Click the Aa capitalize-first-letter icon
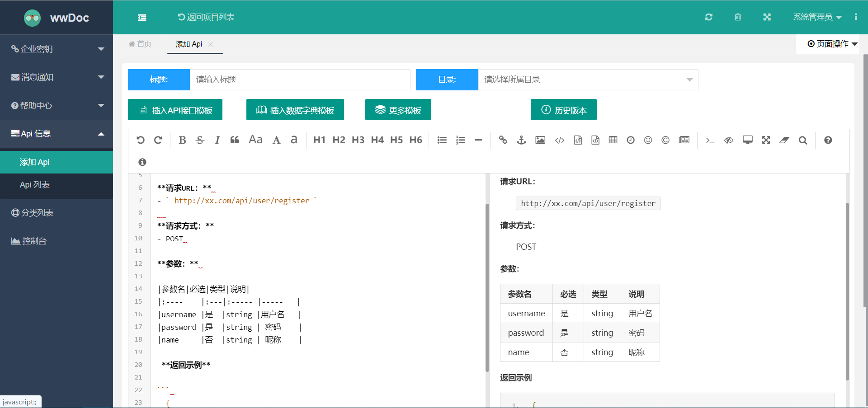Screen dimensions: 868x408 pos(255,140)
